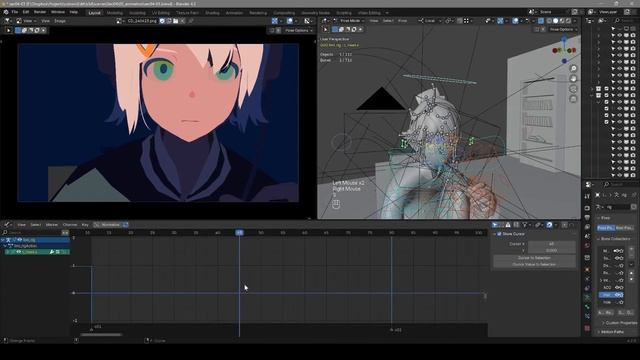The height and width of the screenshot is (360, 640).
Task: Open the Image menu in image editor
Action: point(60,21)
